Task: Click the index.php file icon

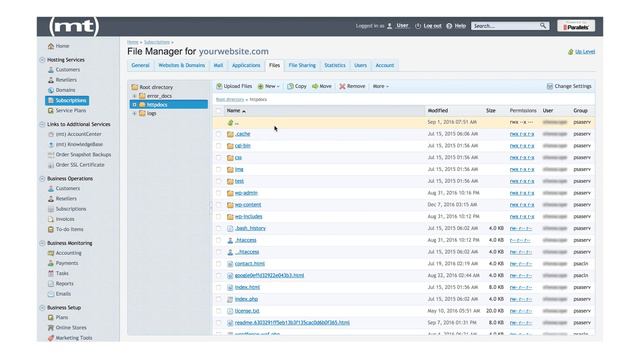Action: (x=230, y=299)
